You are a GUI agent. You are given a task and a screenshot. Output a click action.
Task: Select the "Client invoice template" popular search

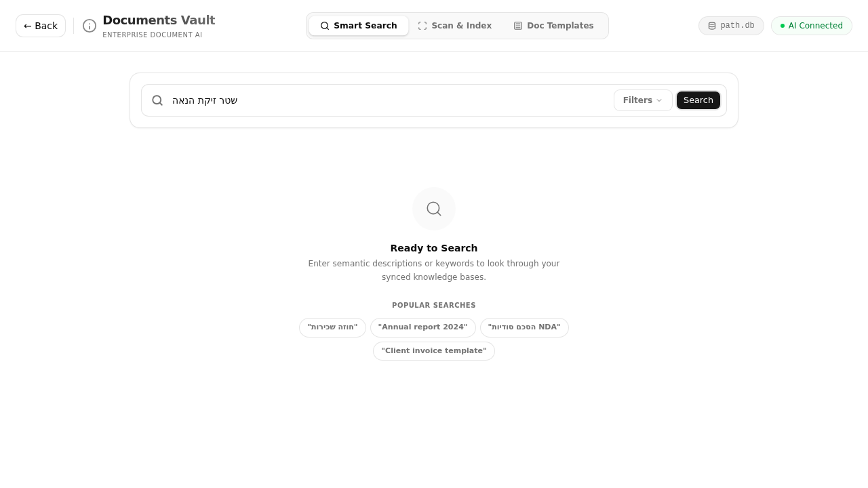point(434,351)
